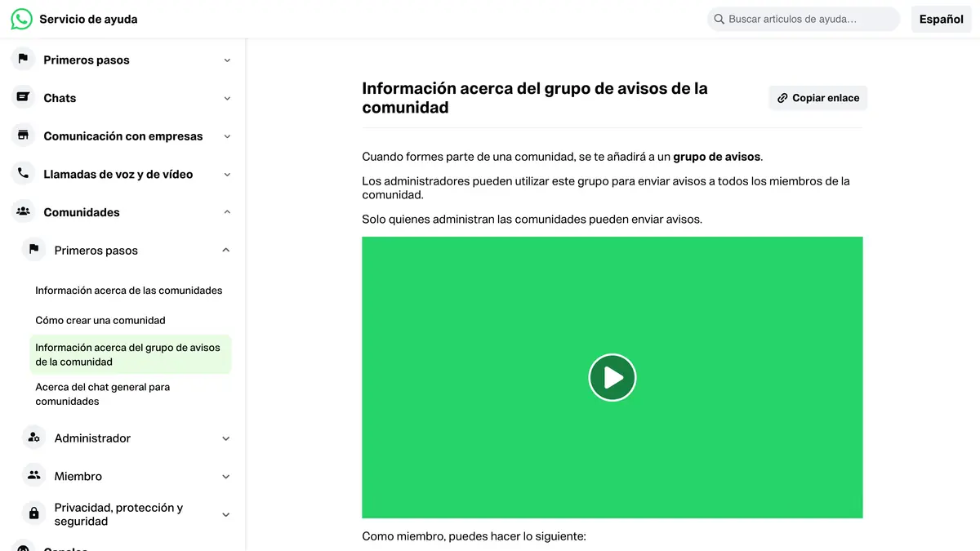
Task: Select Privacidad, protección y seguridad label
Action: [118, 514]
